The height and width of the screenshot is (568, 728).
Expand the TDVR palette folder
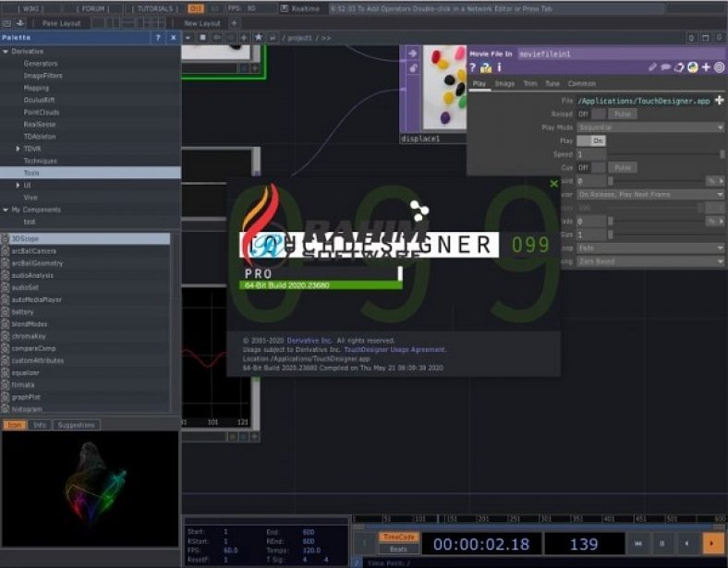pos(18,149)
